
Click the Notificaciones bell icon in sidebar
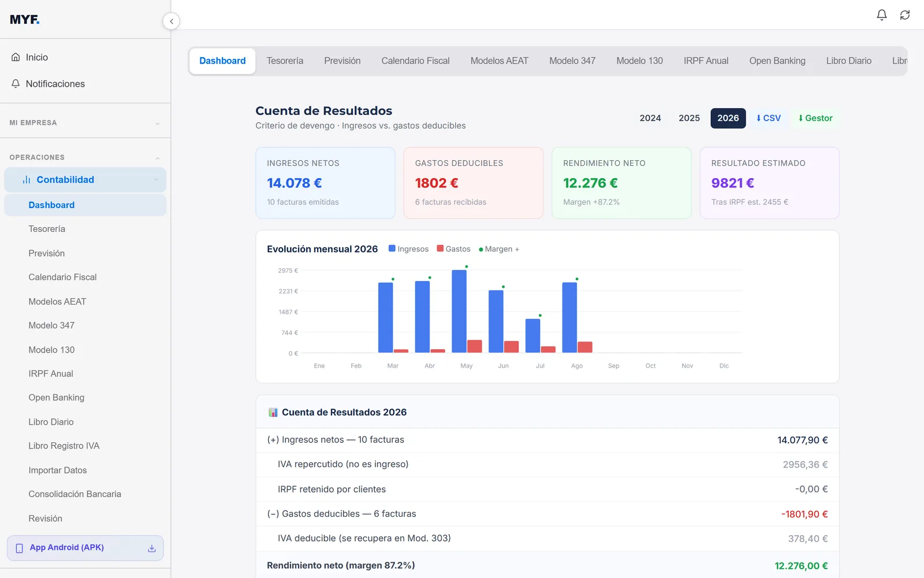pos(16,84)
